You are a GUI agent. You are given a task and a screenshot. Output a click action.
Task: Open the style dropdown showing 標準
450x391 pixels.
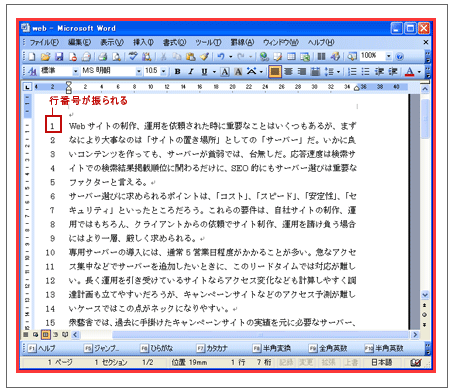point(76,71)
